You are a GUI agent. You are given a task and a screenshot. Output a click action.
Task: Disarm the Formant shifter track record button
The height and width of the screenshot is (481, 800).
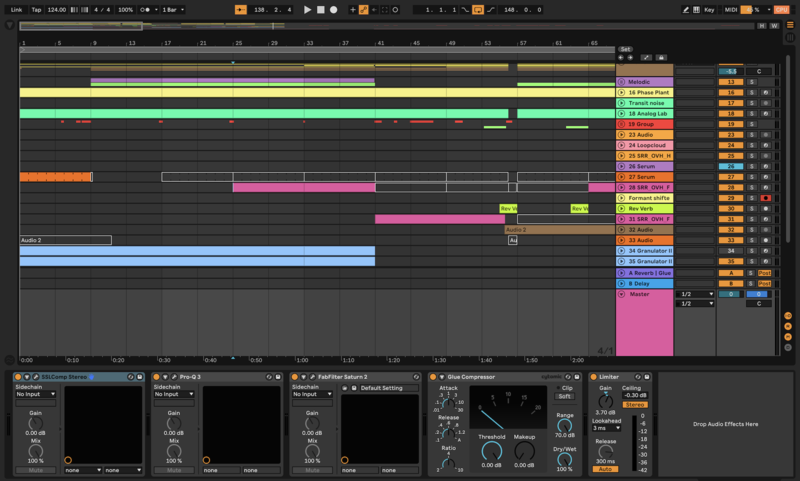click(765, 198)
